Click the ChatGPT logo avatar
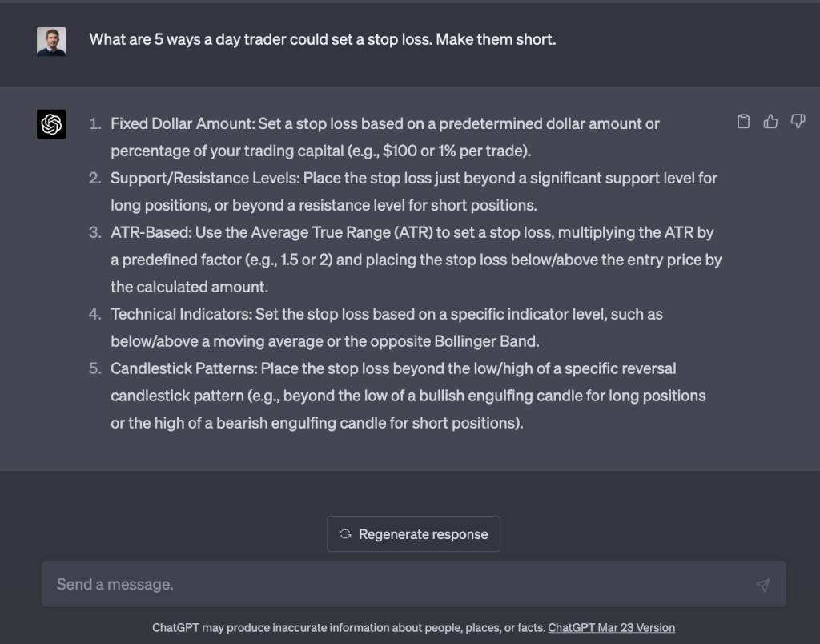 click(x=51, y=124)
